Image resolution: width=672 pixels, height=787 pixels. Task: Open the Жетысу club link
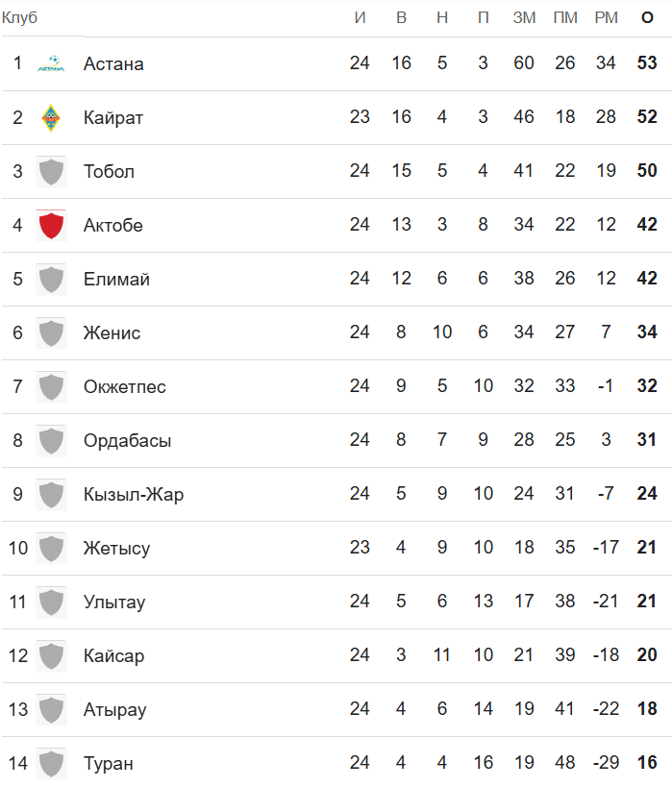tap(116, 549)
